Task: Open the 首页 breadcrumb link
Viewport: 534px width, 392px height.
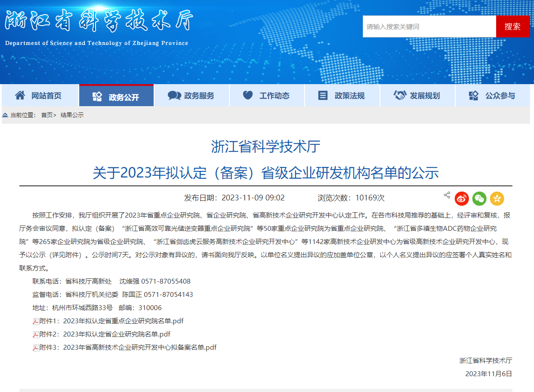Action: (x=46, y=115)
